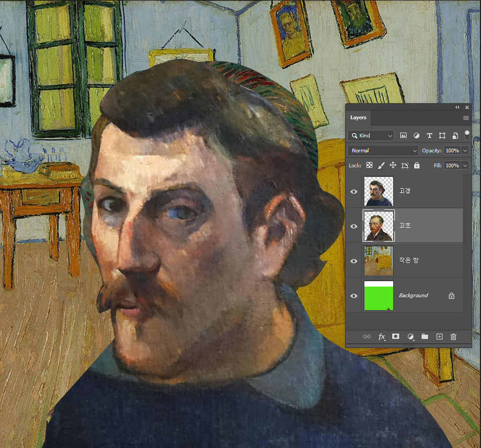Filter layers by pixel layer type

tap(403, 135)
